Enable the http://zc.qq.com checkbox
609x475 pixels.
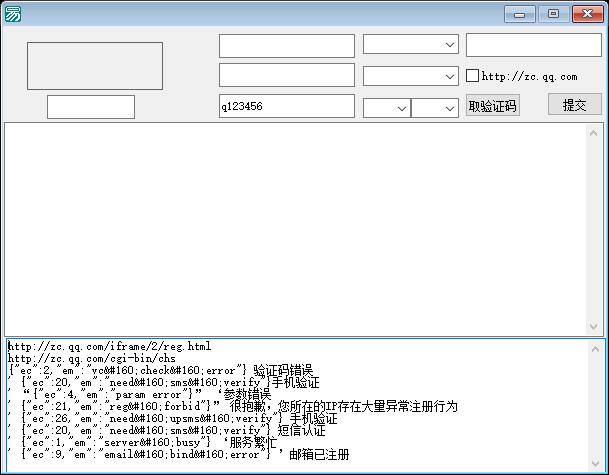point(473,76)
